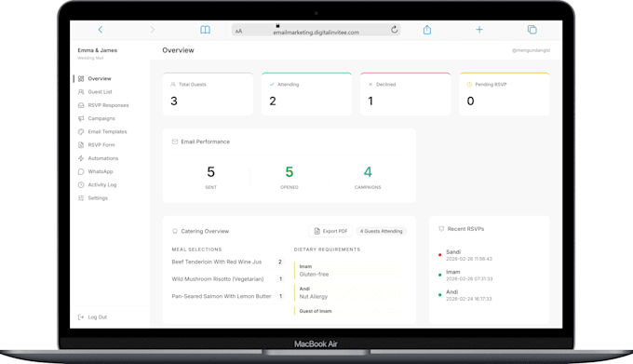Select the Total Guests card
Image resolution: width=633 pixels, height=364 pixels.
pos(208,94)
